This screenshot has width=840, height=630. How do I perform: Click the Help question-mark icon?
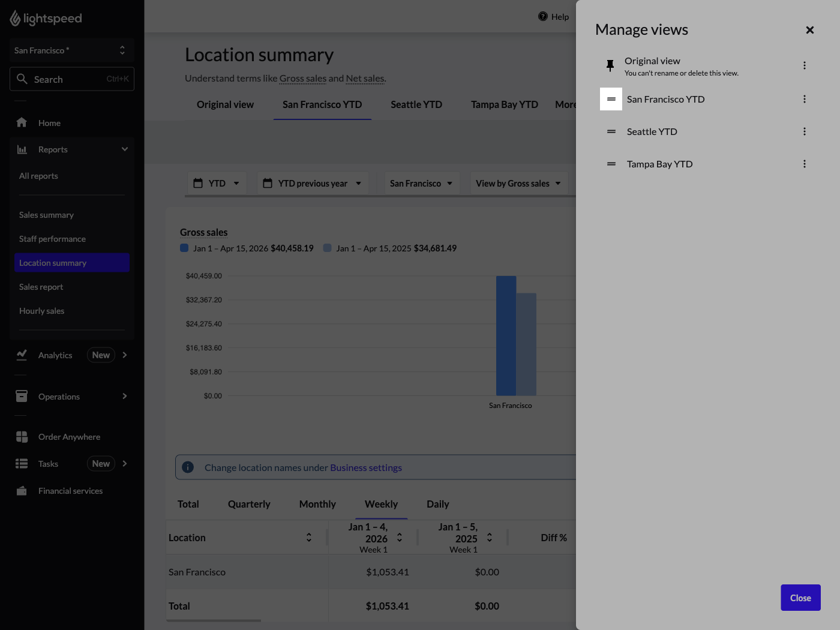tap(542, 16)
